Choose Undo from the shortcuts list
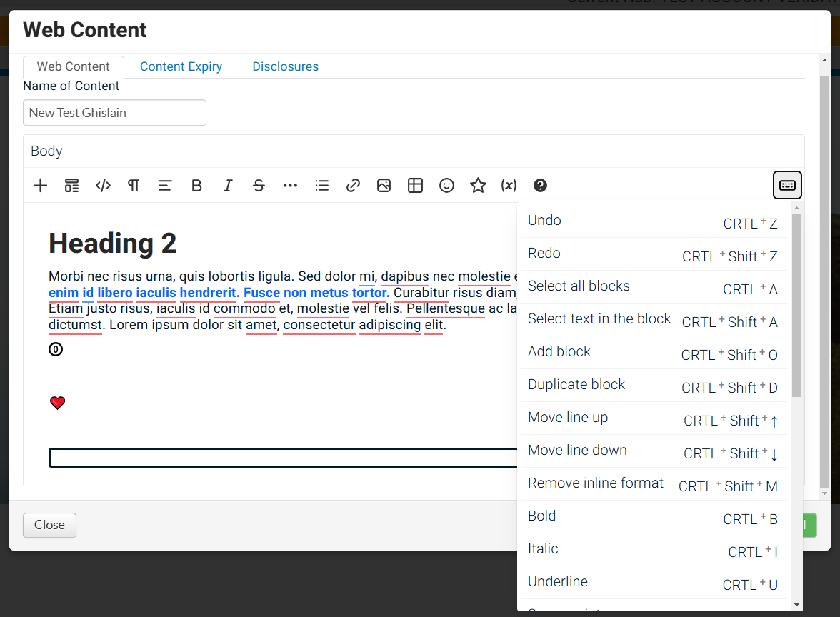 (653, 221)
